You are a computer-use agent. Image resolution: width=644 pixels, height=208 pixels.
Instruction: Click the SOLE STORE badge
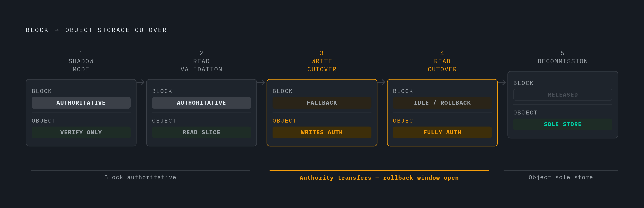(x=563, y=124)
